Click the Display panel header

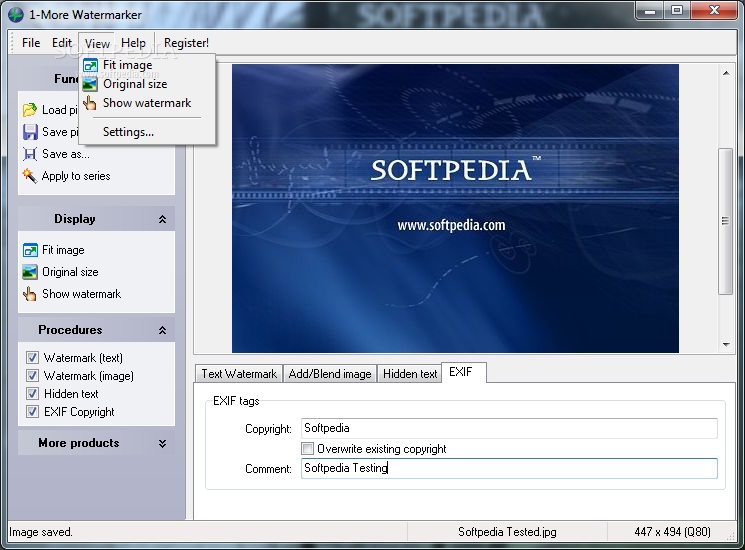pyautogui.click(x=96, y=219)
